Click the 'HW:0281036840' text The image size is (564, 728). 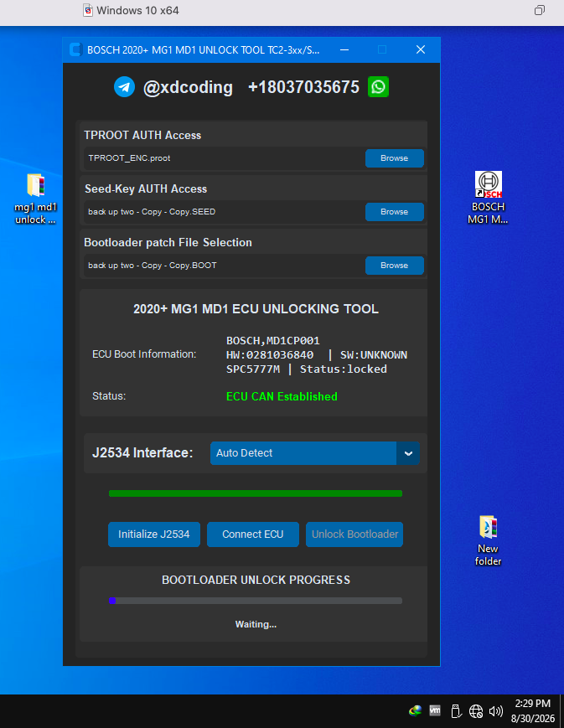coord(270,355)
